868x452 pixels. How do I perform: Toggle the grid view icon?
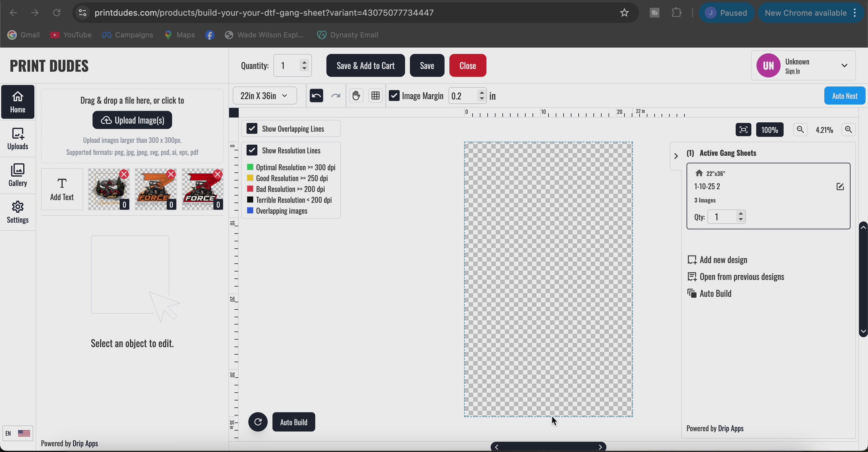point(375,96)
